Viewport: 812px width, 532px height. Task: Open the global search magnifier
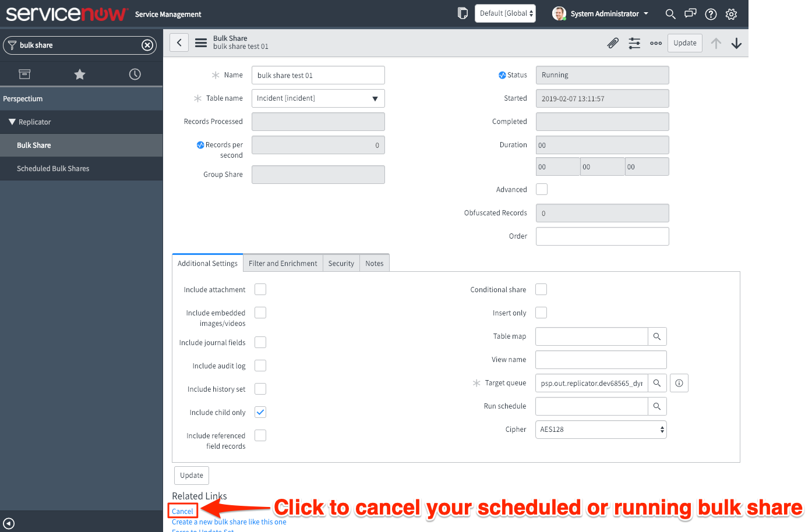(670, 14)
